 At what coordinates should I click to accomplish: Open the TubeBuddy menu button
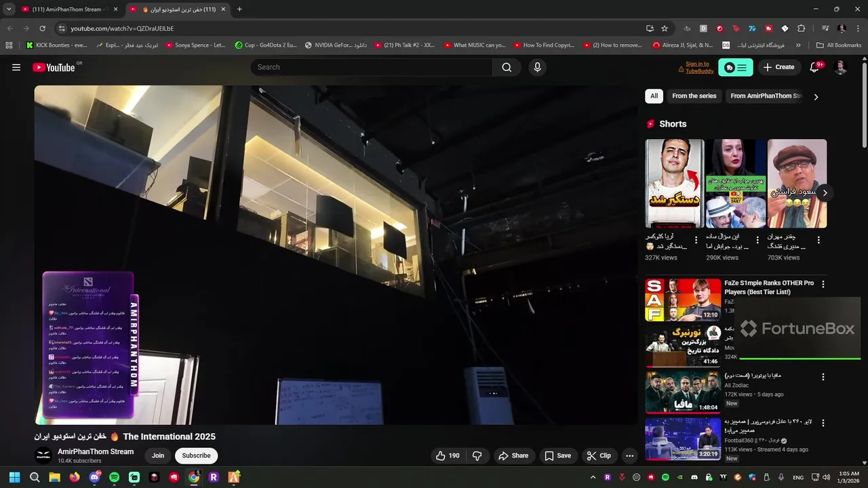pos(735,67)
